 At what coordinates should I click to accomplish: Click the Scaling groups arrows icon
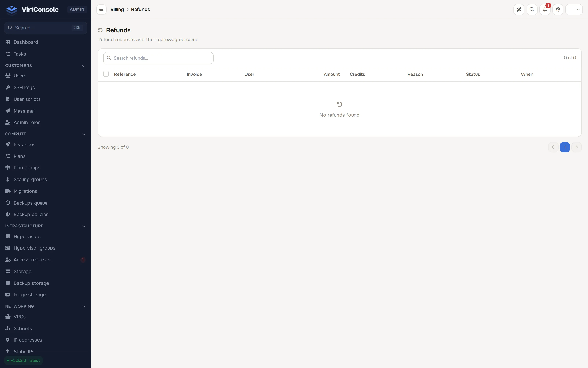point(8,179)
